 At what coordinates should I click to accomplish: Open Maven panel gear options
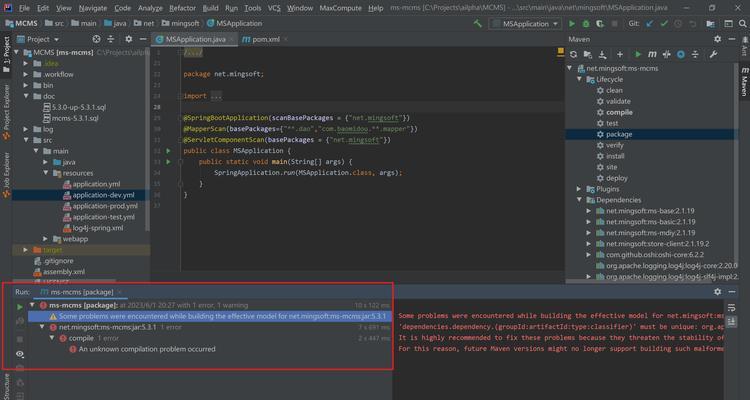coord(717,39)
